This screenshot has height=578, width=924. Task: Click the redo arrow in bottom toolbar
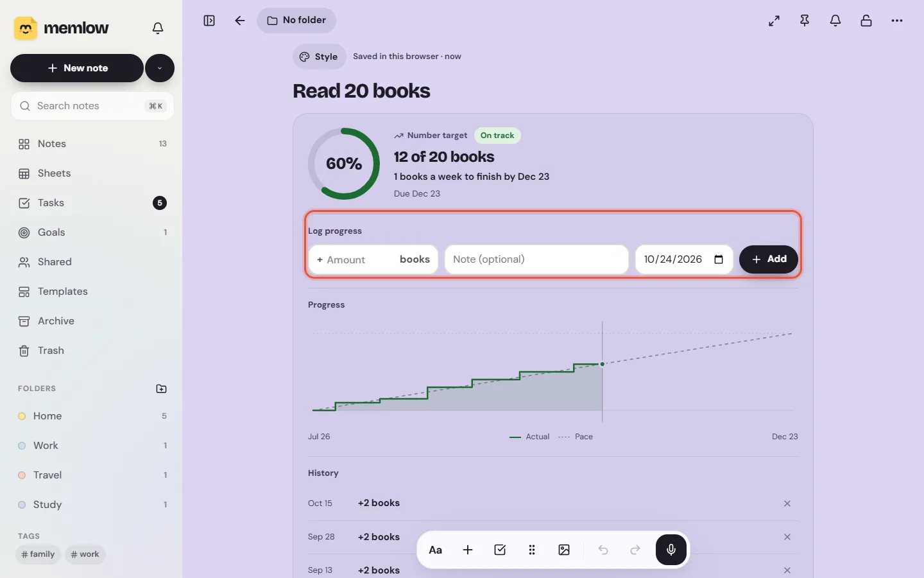click(635, 550)
